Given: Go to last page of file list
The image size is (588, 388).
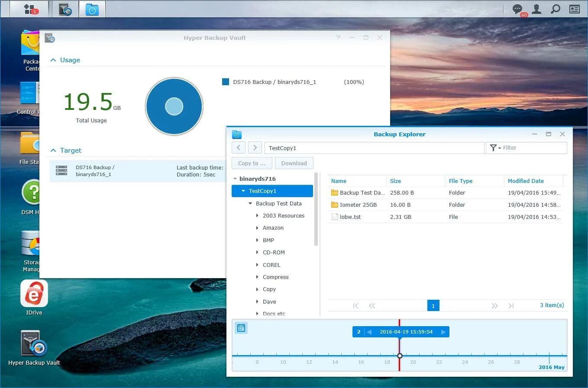Looking at the screenshot, I should click(x=511, y=306).
